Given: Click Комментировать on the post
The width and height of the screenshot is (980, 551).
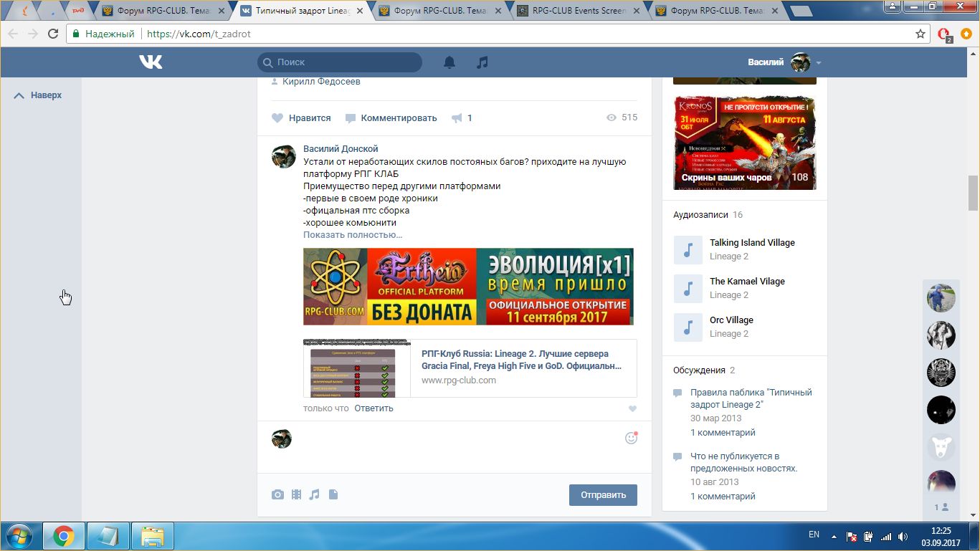Looking at the screenshot, I should 391,118.
